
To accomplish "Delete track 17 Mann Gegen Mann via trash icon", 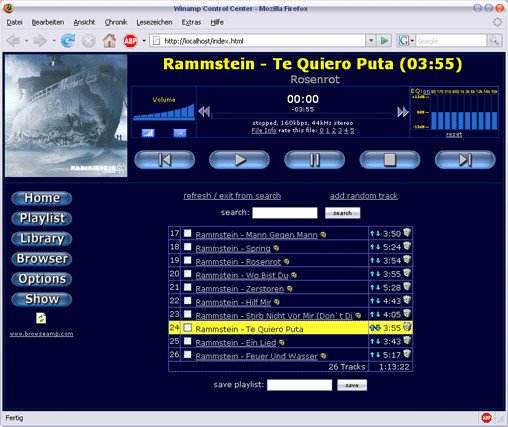I will (x=407, y=232).
